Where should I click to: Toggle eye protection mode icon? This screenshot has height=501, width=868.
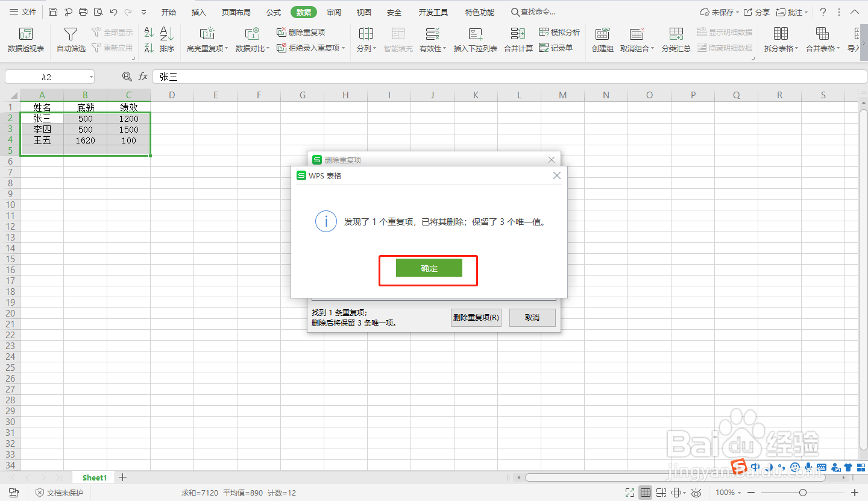[x=697, y=493]
